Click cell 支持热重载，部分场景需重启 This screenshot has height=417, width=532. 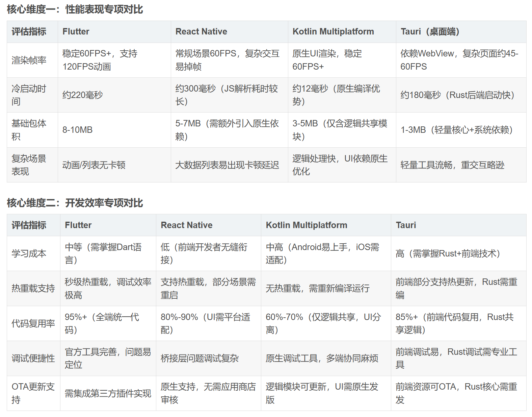click(208, 288)
